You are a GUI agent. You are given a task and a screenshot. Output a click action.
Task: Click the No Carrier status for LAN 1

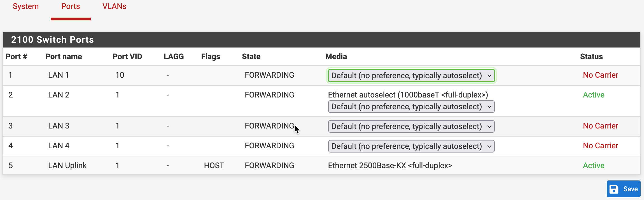pyautogui.click(x=601, y=75)
